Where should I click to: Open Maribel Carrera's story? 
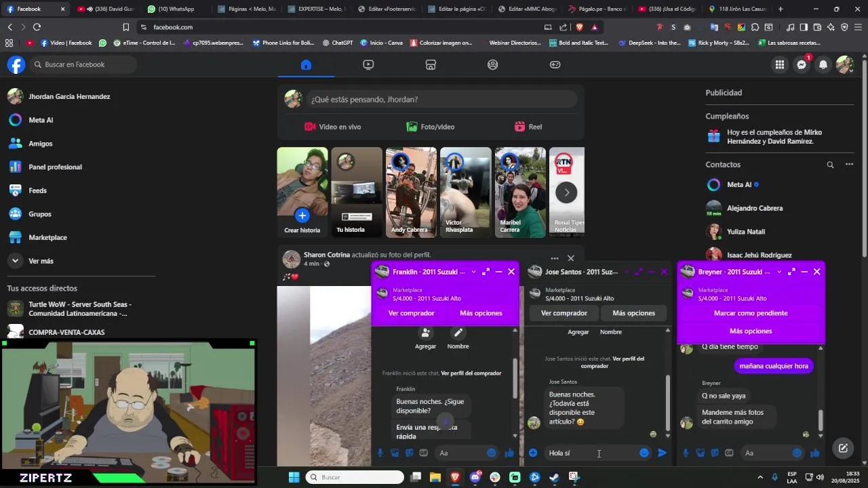coord(520,192)
